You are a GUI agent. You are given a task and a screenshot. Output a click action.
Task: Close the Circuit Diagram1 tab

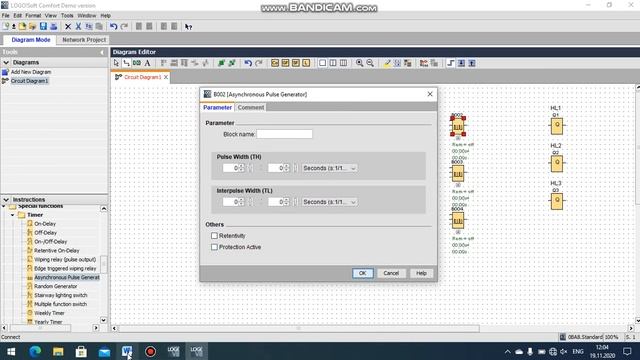coord(166,77)
